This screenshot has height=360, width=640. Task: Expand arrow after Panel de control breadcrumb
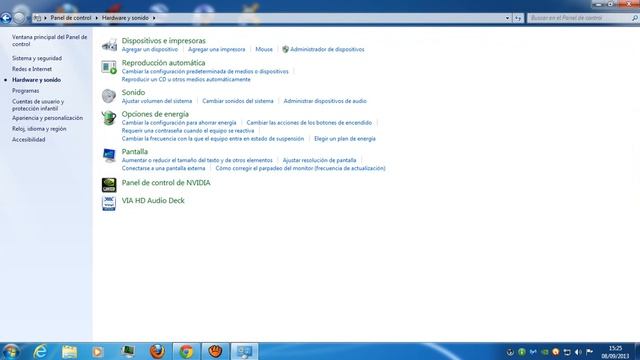(97, 18)
